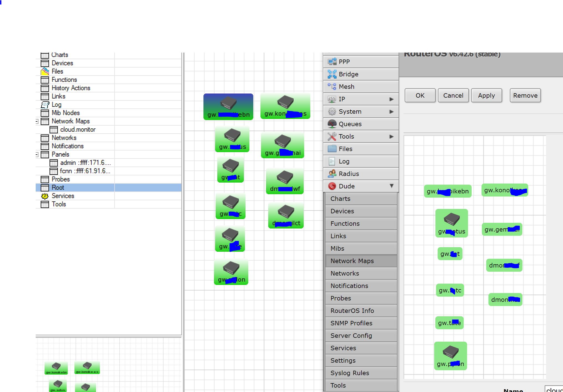Screen dimensions: 563x392
Task: Open Notifications in the WebFig Dude submenu
Action: 361,286
